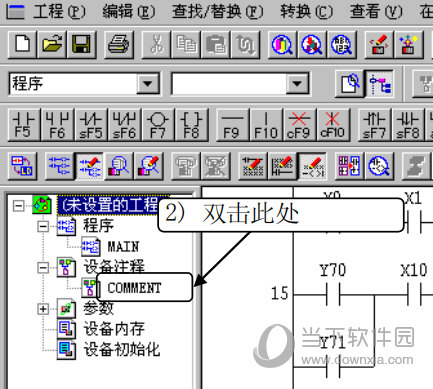The height and width of the screenshot is (389, 433).
Task: Click the X10 contact in ladder
Action: (x=414, y=295)
